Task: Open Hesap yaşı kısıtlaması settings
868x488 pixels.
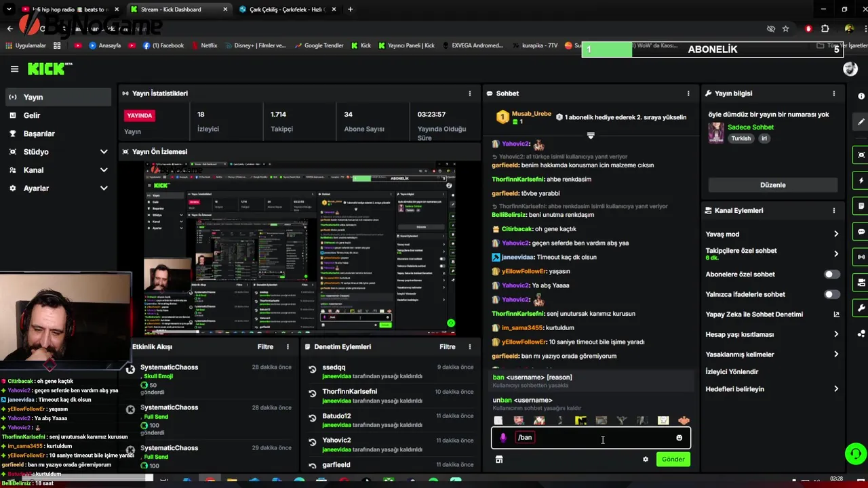Action: pos(772,334)
